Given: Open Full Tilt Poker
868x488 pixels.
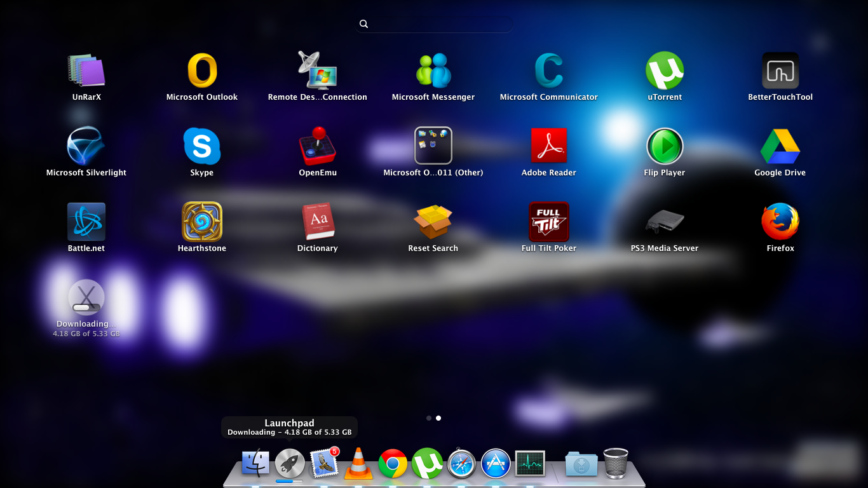Looking at the screenshot, I should click(549, 222).
